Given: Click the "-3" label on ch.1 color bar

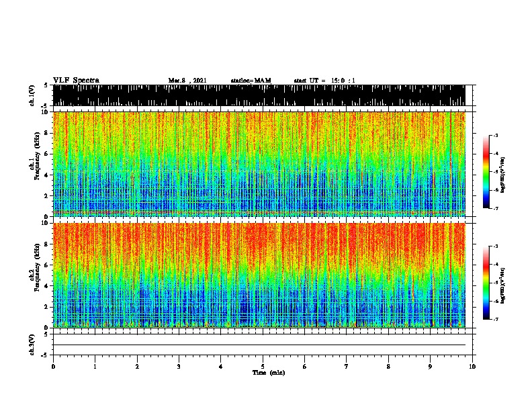Looking at the screenshot, I should click(495, 135).
